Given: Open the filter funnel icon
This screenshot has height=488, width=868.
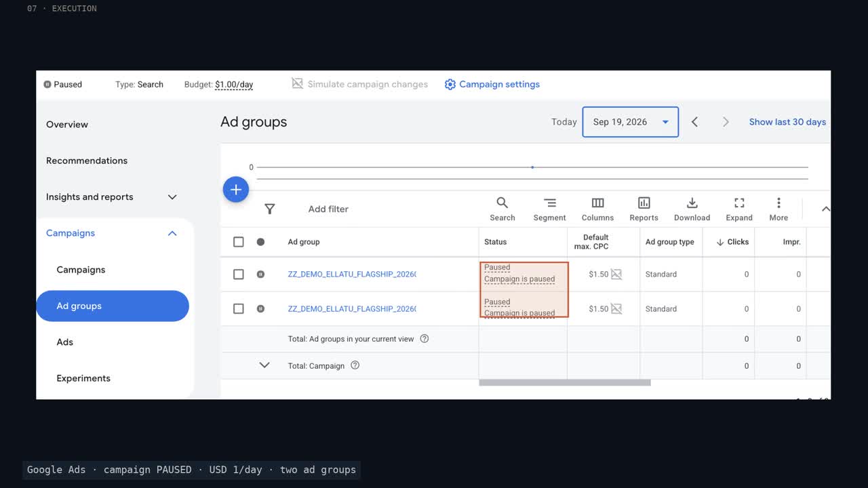Looking at the screenshot, I should tap(269, 209).
